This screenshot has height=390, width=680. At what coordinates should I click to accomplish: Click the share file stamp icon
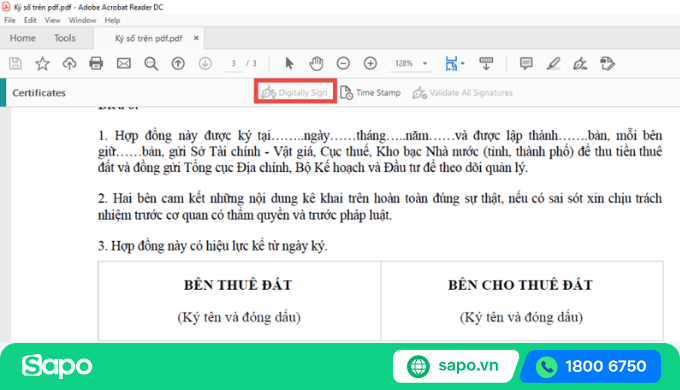[x=608, y=64]
